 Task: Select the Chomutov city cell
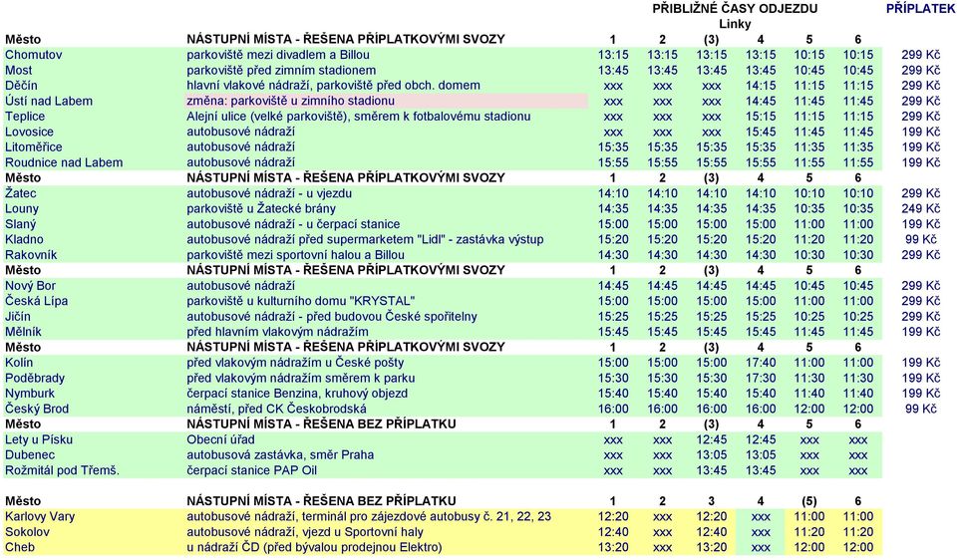(x=34, y=55)
